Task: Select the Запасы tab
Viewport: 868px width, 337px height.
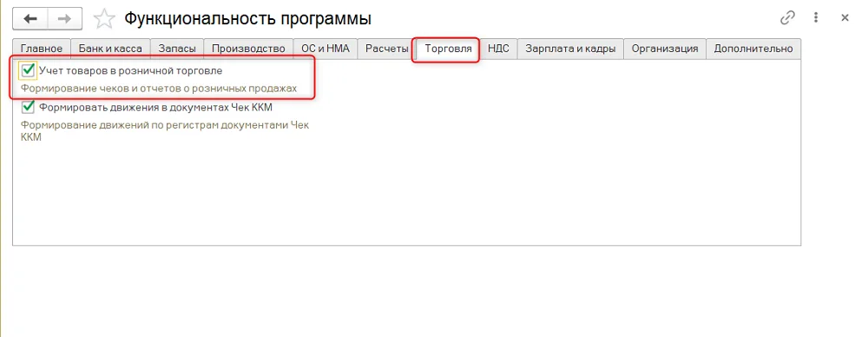Action: point(177,49)
